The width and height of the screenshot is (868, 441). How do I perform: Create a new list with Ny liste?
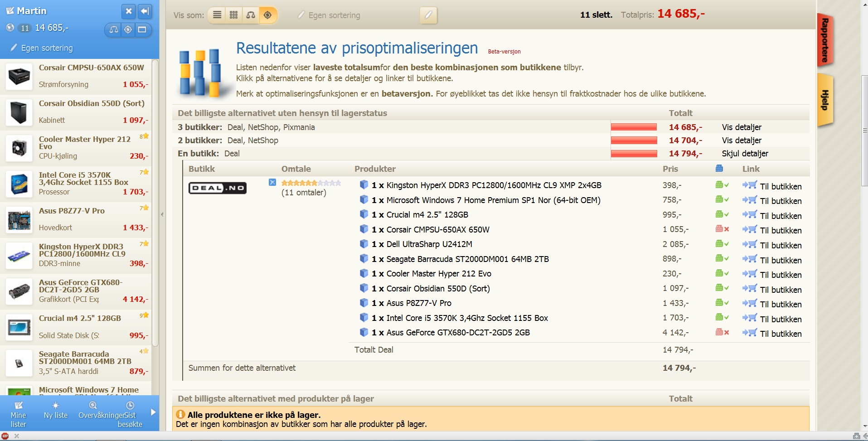point(56,410)
